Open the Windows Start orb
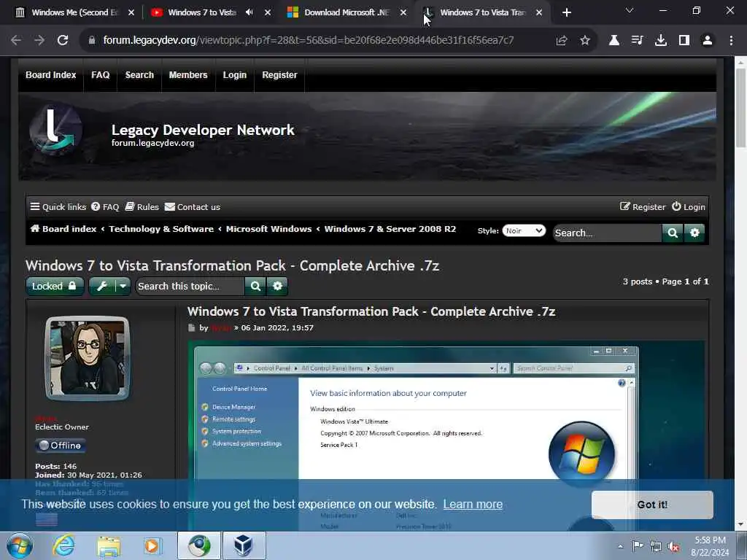The image size is (747, 560). pos(20,545)
